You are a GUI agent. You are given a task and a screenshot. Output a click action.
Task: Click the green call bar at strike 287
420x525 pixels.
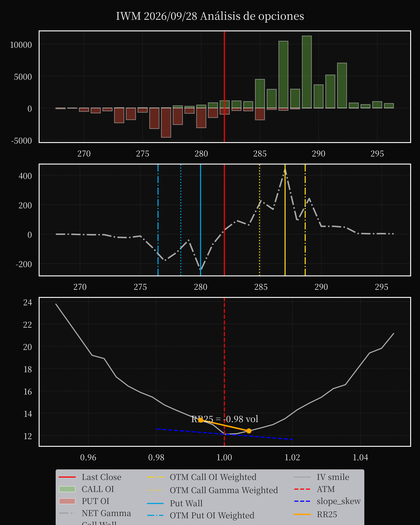(283, 75)
